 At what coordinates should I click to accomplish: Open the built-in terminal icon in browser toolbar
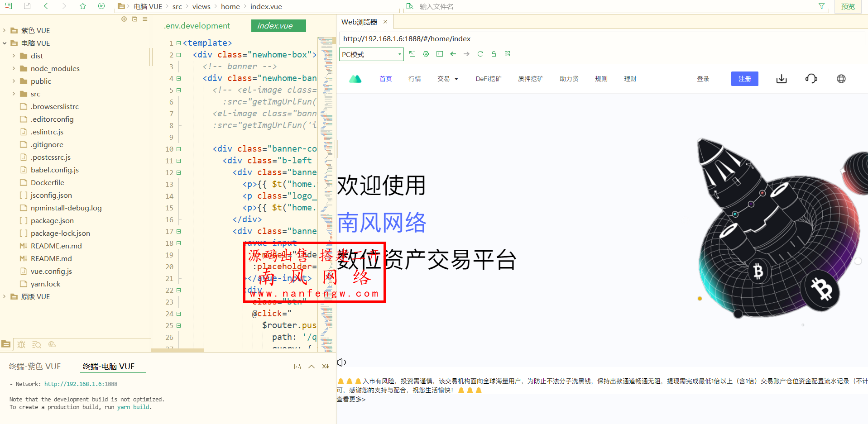pyautogui.click(x=439, y=54)
